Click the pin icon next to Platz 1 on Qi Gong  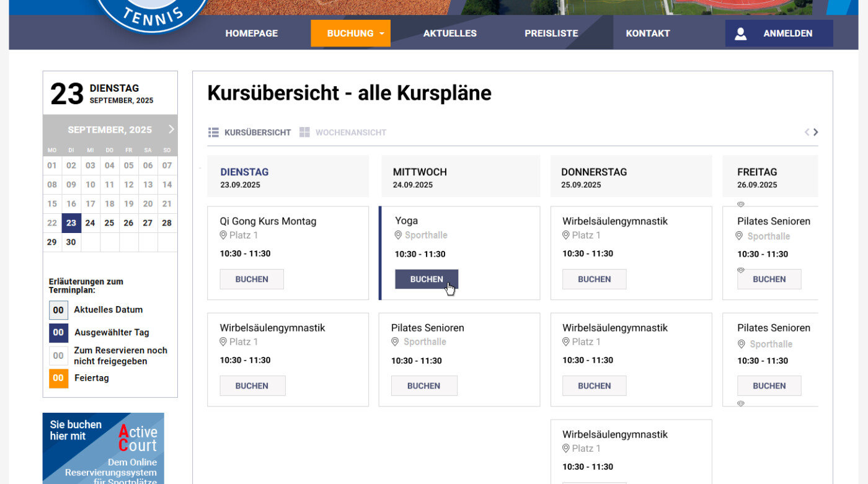pos(223,235)
